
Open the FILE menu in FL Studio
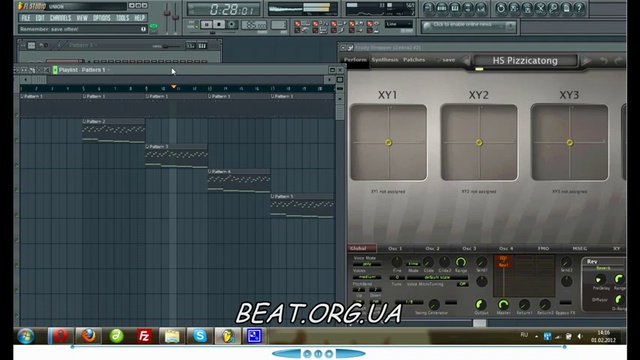(26, 18)
